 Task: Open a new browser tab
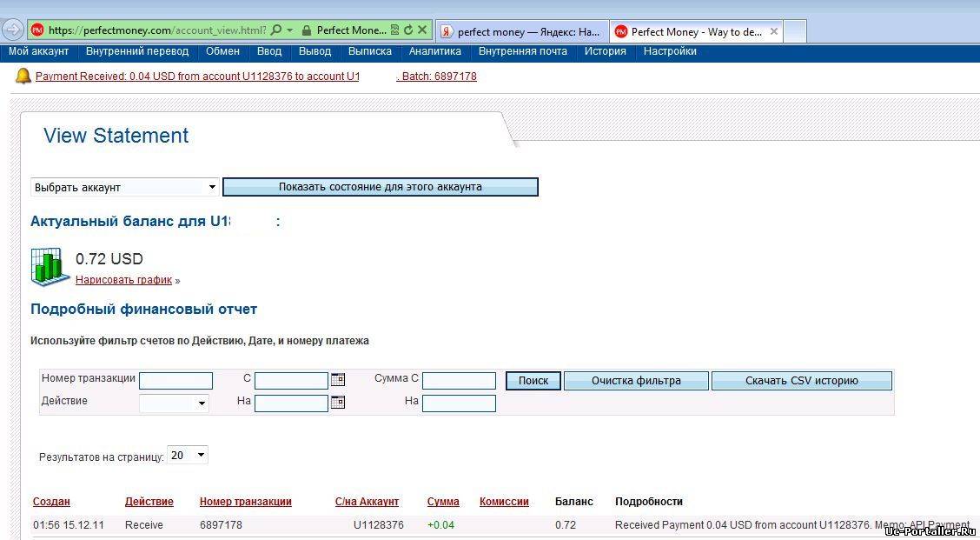coord(795,31)
